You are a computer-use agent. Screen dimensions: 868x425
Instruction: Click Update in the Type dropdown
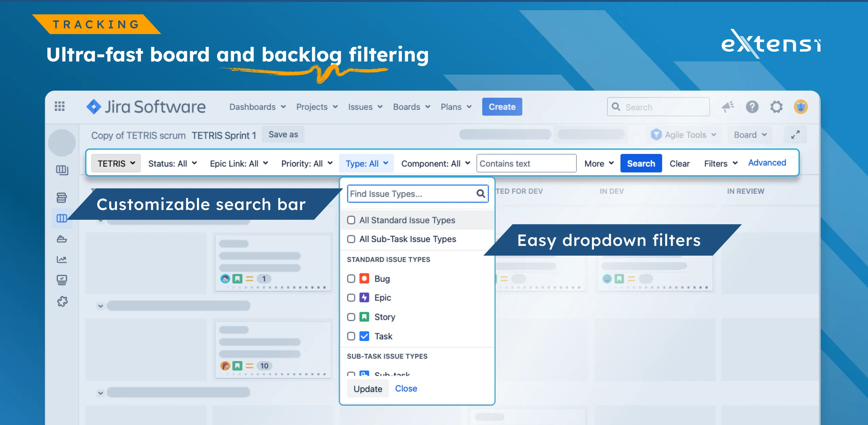pos(368,389)
